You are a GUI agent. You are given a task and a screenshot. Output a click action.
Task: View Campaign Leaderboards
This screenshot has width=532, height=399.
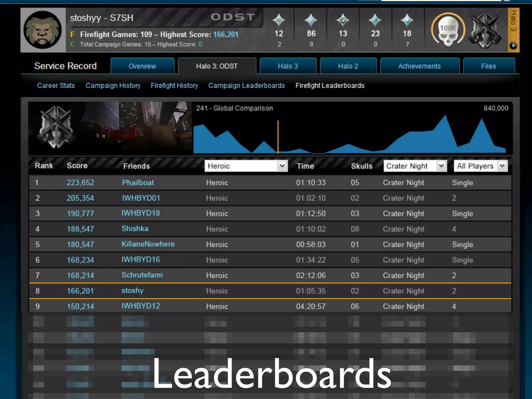[247, 85]
